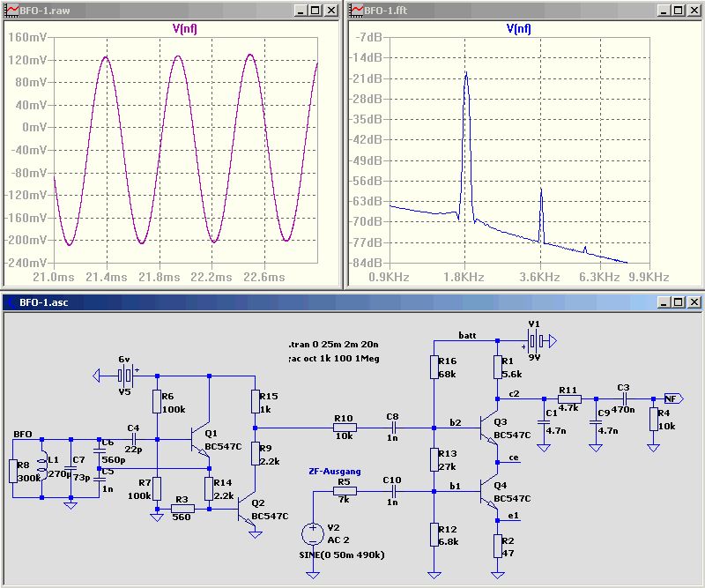This screenshot has height=588, width=705.
Task: Select resistor R2 47 symbol
Action: (497, 547)
